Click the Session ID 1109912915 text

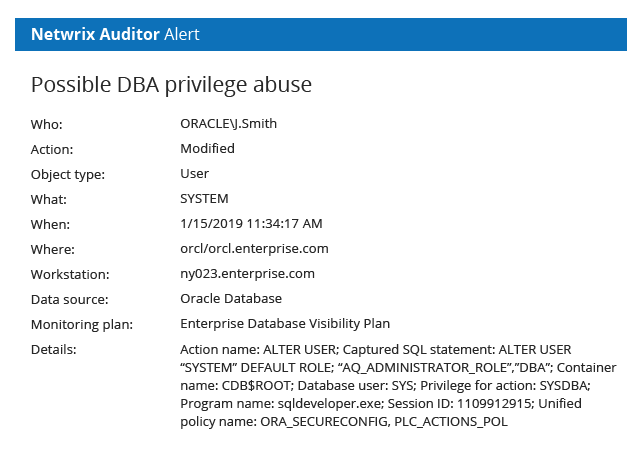click(460, 403)
